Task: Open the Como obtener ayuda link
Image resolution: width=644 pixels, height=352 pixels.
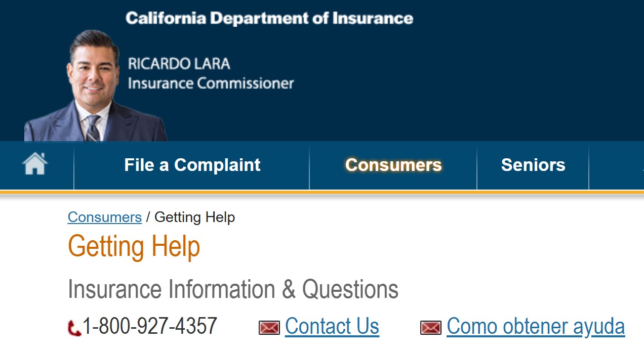Action: pyautogui.click(x=536, y=326)
